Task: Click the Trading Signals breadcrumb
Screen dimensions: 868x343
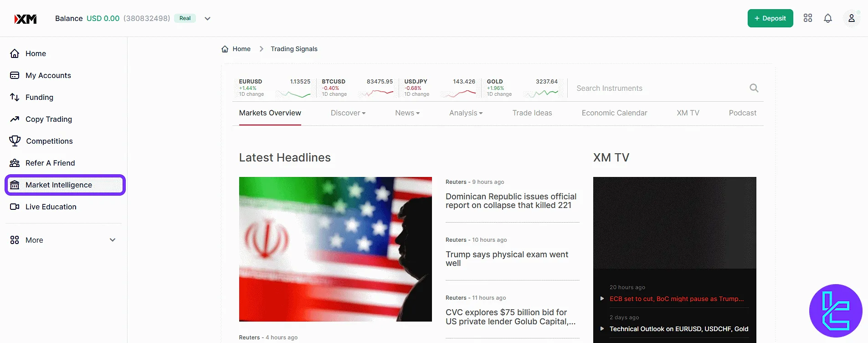Action: 294,49
